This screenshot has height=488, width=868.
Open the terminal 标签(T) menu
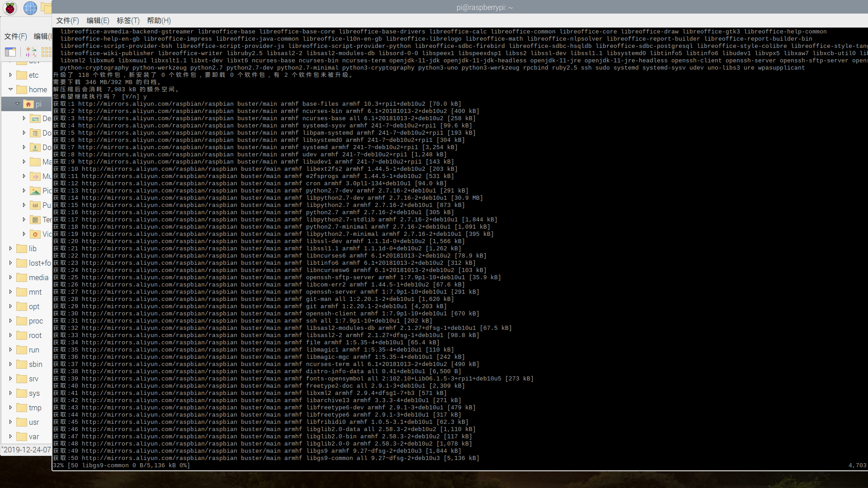point(128,20)
